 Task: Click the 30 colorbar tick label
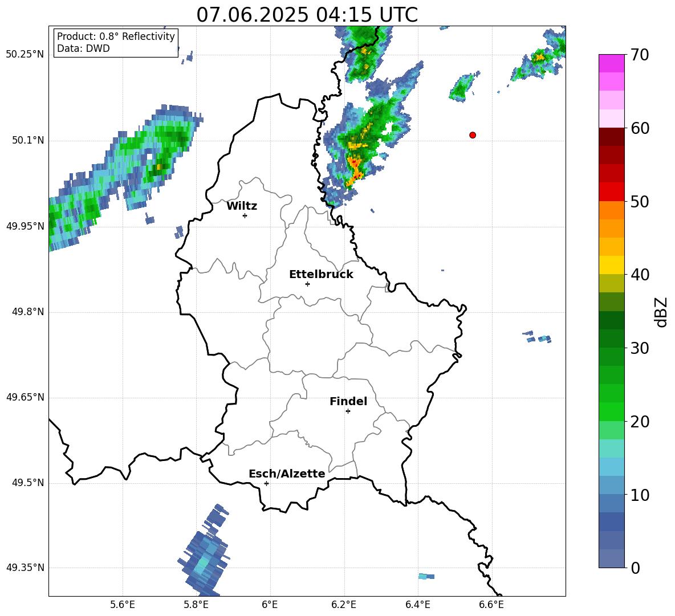click(x=640, y=348)
